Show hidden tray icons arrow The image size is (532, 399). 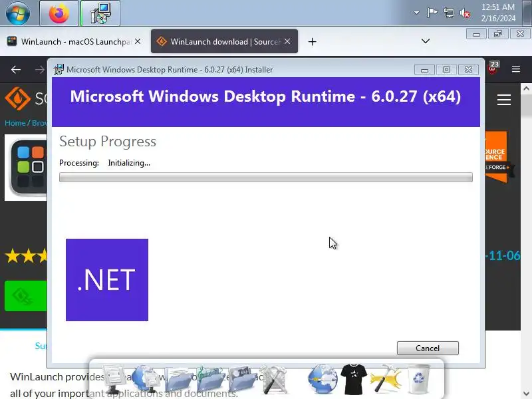(x=416, y=13)
